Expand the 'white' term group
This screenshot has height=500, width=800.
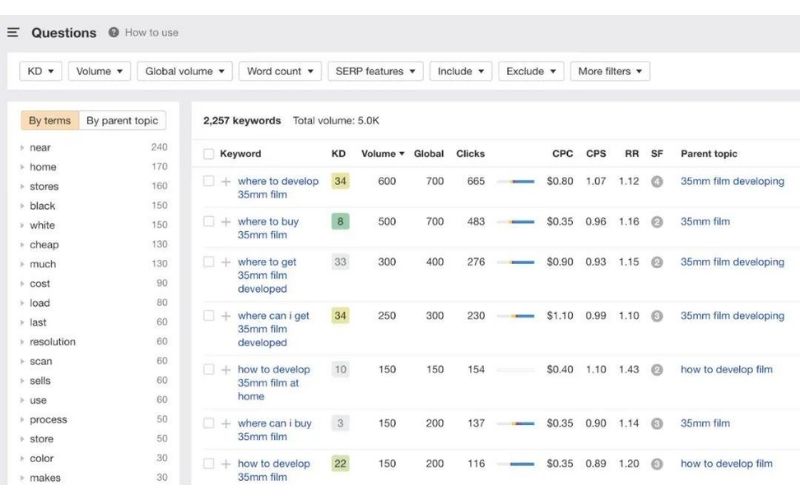point(22,225)
